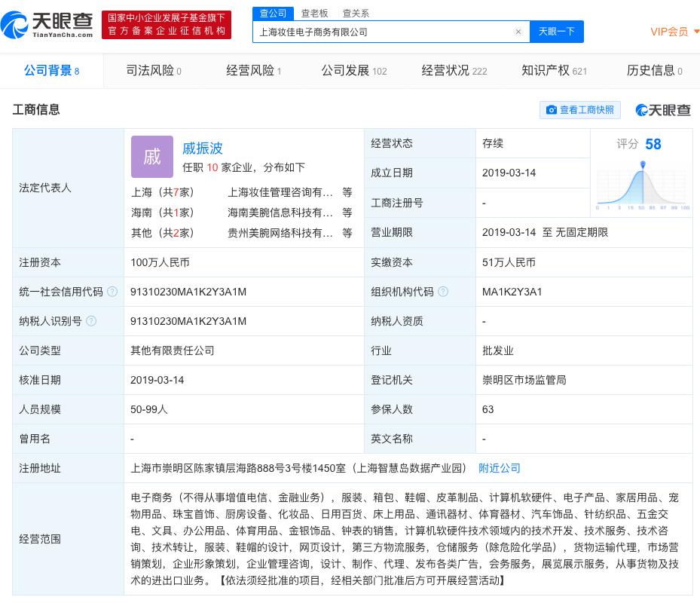Click the 天眼查 watermark logo in 工商信息
Screen dimensions: 700x606
pos(663,110)
